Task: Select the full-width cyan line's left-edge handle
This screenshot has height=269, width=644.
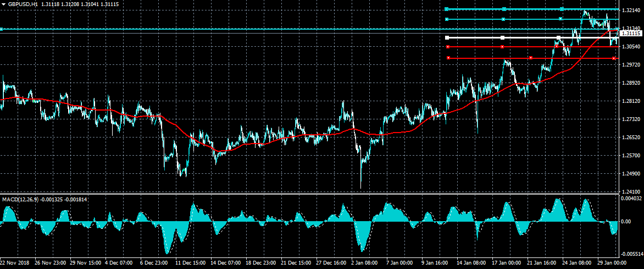Action: tap(2, 29)
